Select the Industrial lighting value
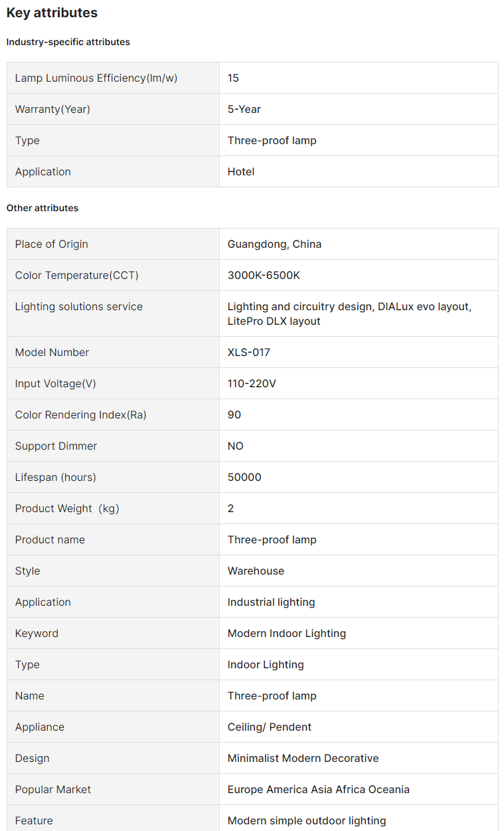Image resolution: width=504 pixels, height=831 pixels. point(271,602)
